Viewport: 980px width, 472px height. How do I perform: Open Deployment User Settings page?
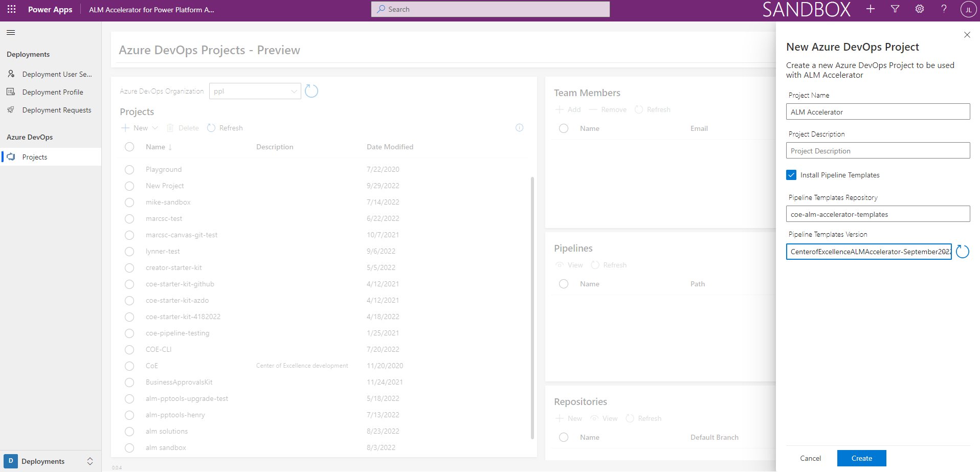(51, 74)
